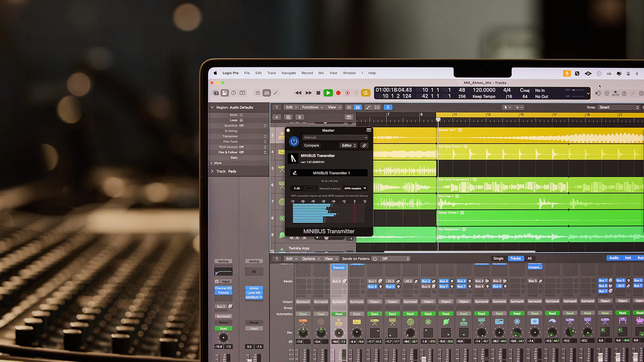Open the Editor view dropdown in plugin
Screen dimensions: 644x362
349,145
